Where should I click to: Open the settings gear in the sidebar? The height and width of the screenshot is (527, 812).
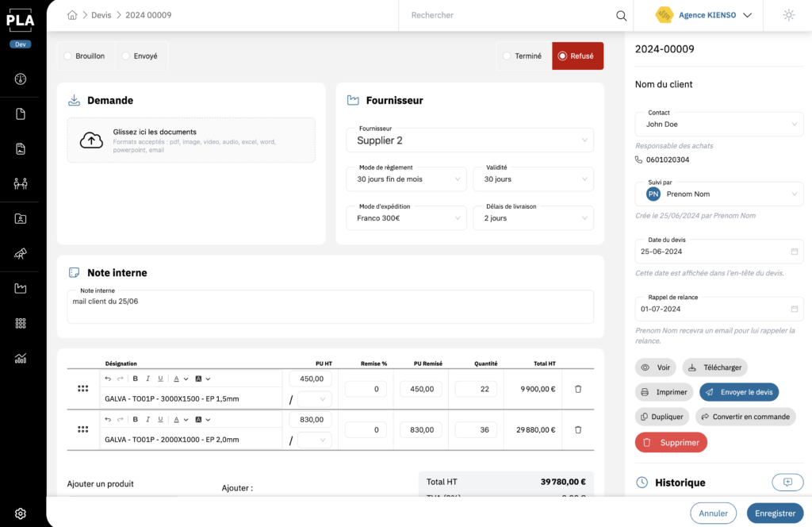[x=21, y=514]
